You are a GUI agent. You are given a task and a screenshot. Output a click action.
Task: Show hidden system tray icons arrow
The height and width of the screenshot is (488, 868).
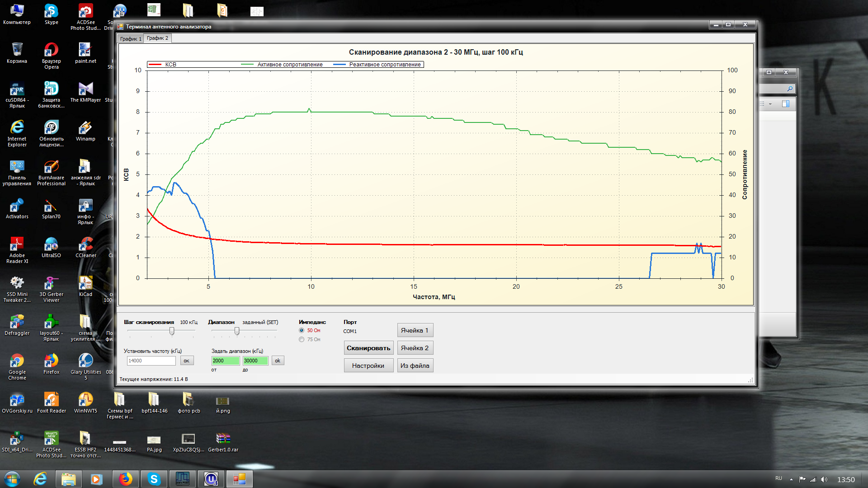click(x=791, y=479)
